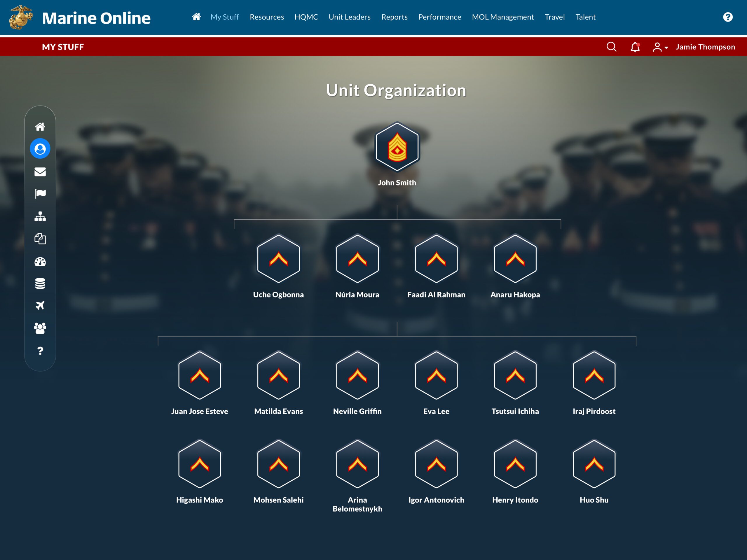Click the Matilda Evans name label

(x=279, y=411)
